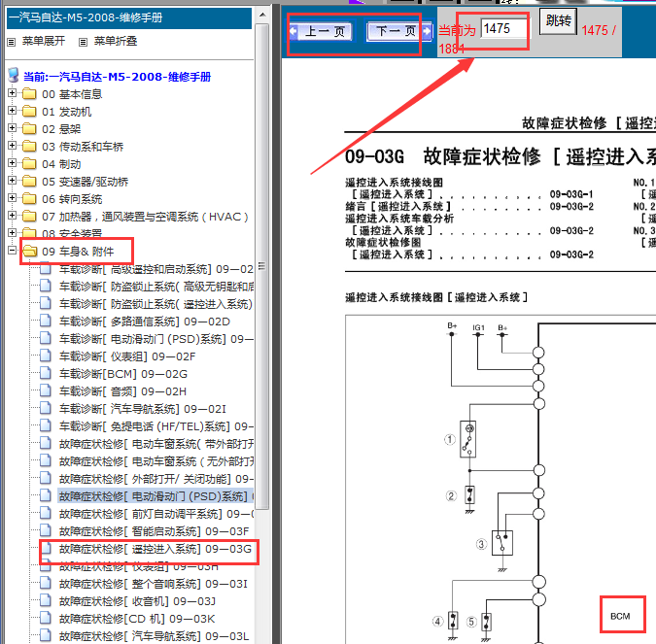
Task: Click page icon of 车载诊断[ 多路通信系统]
Action: [45, 321]
